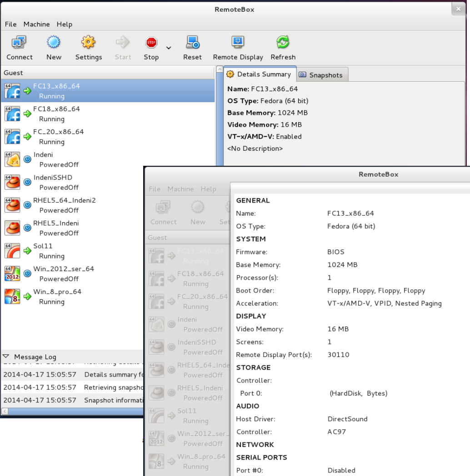This screenshot has height=476, width=470.
Task: Open Remote Display for selected guest
Action: pos(238,48)
